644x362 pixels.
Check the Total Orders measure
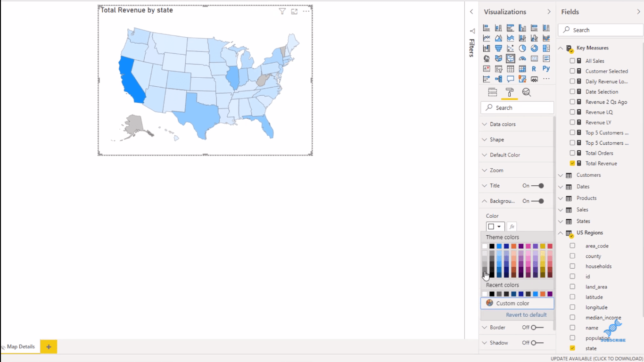[x=572, y=153]
